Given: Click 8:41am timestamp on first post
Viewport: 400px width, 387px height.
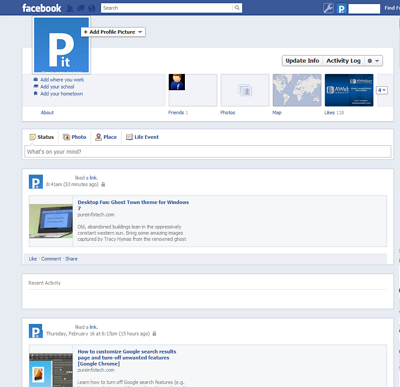Looking at the screenshot, I should (72, 184).
